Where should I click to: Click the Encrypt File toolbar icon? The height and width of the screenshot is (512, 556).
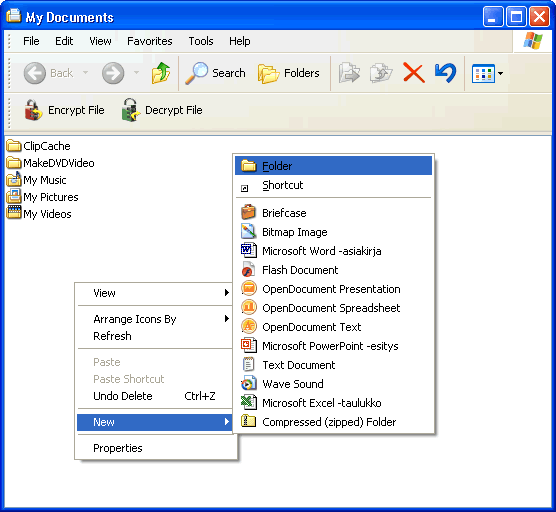point(34,110)
